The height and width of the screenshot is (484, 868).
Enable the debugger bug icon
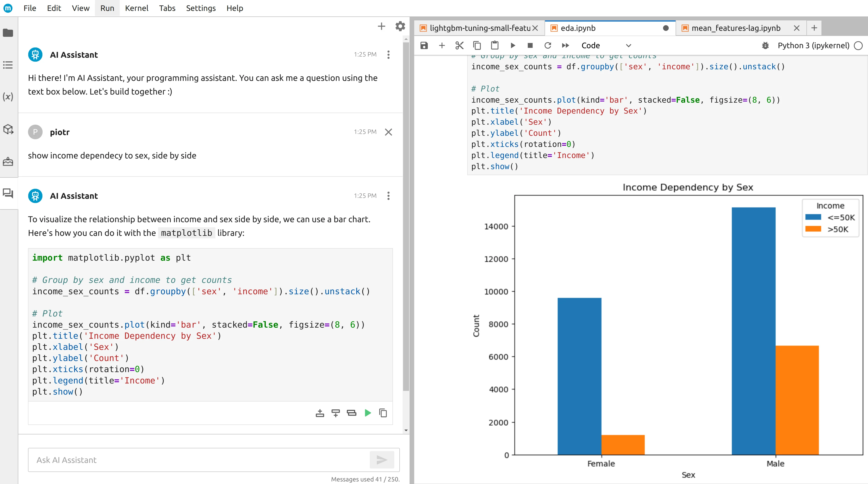tap(765, 46)
